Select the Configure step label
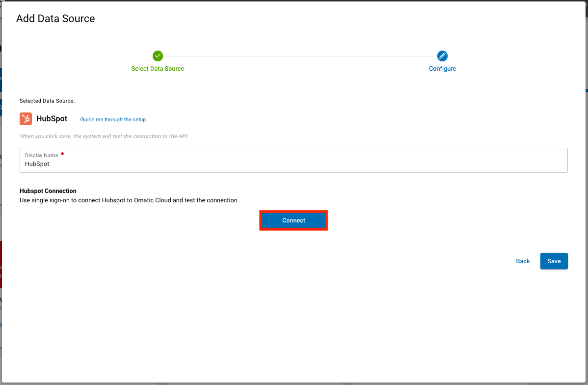The width and height of the screenshot is (588, 385). [442, 68]
